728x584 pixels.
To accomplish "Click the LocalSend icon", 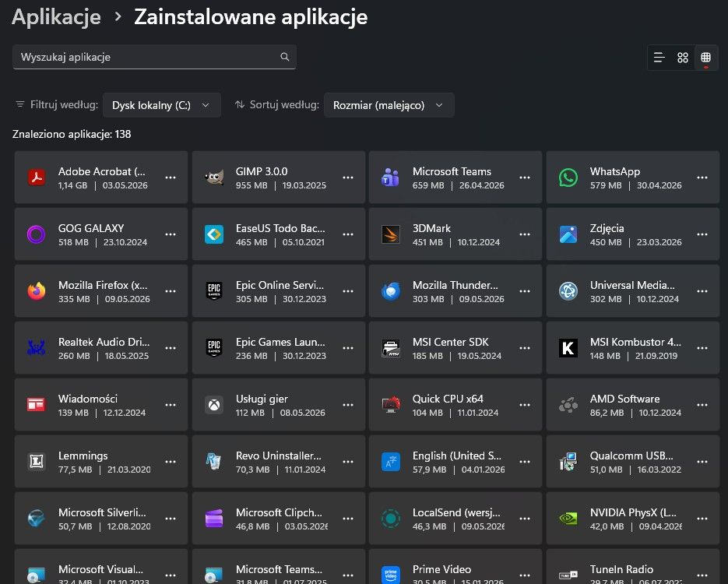I will (x=390, y=519).
